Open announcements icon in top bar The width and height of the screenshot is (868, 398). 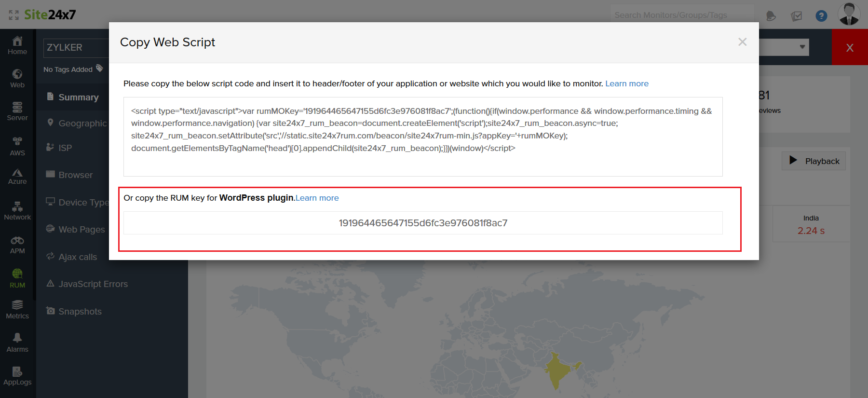point(771,16)
